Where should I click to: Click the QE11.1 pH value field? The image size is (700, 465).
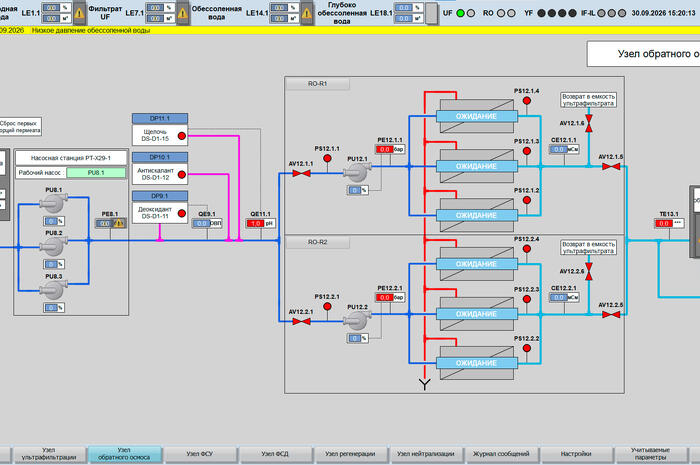[255, 223]
